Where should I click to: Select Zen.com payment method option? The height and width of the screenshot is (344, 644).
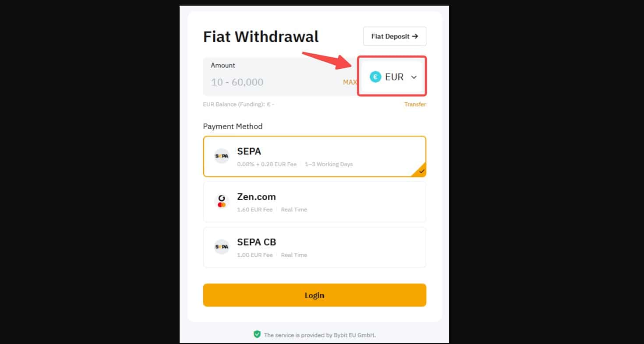(314, 202)
